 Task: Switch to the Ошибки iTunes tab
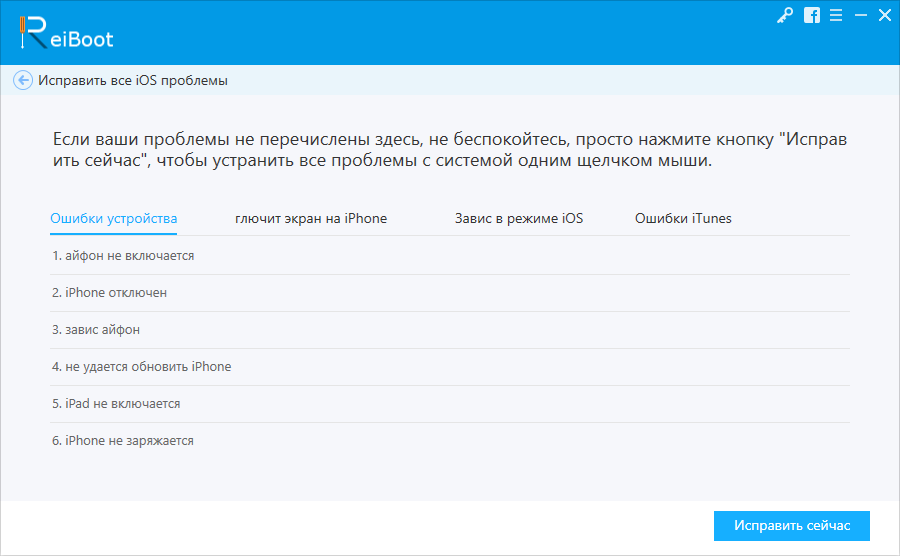point(683,219)
